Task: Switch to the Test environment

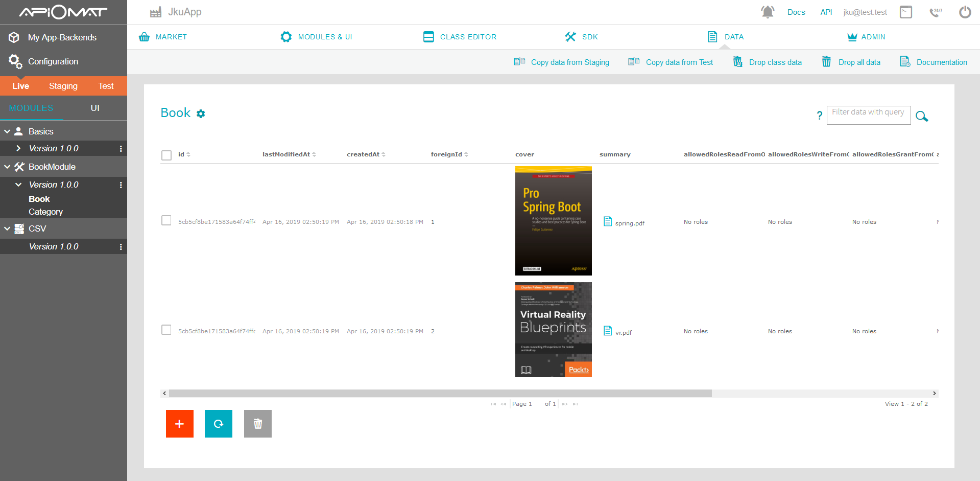Action: tap(106, 86)
